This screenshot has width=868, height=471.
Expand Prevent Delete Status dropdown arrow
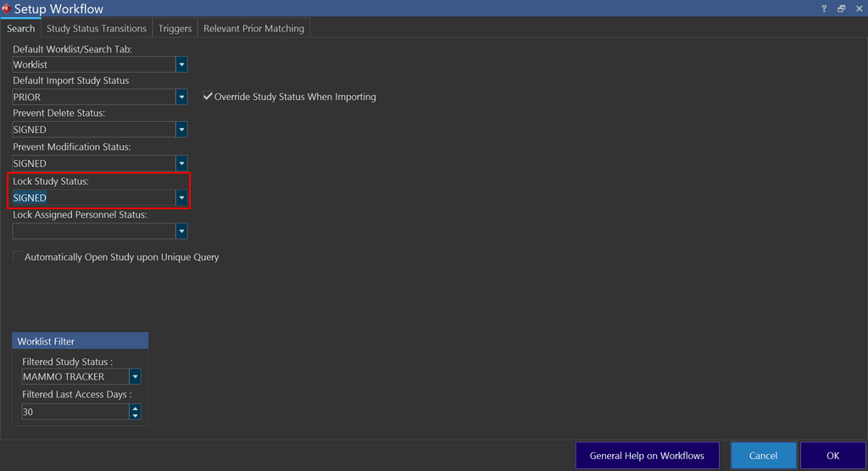click(x=181, y=130)
